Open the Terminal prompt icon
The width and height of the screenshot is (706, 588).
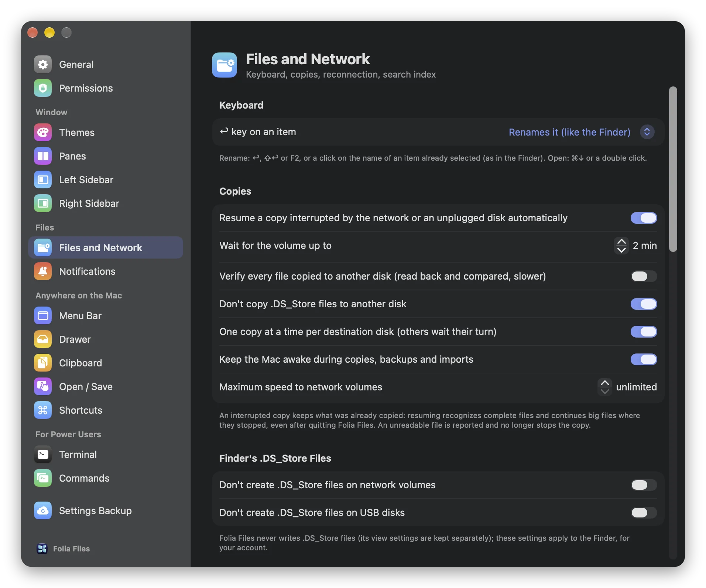click(43, 455)
